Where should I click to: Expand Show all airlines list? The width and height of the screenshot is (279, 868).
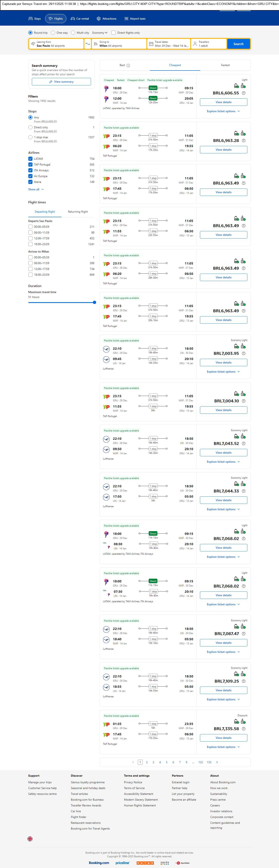(36, 189)
